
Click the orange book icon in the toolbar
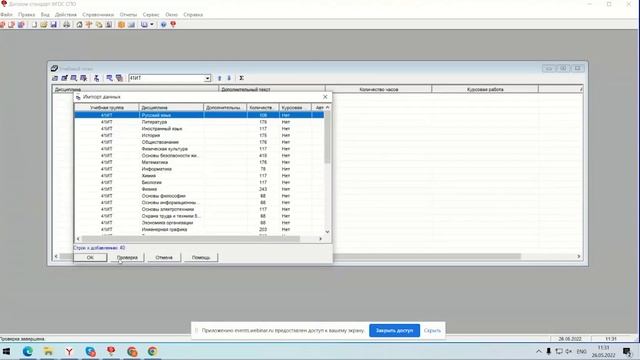121,24
